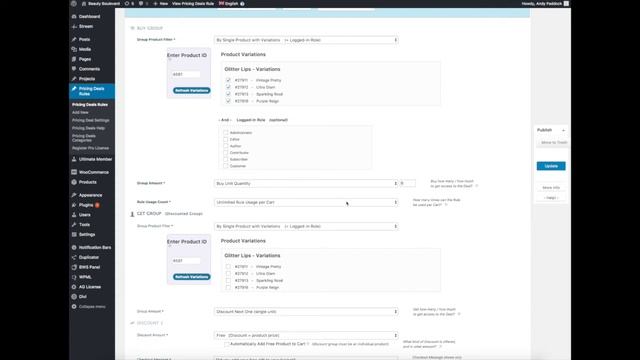Image resolution: width=640 pixels, height=360 pixels.
Task: Uncheck #27912 Ultra Glam in Buy Group
Action: tap(228, 87)
